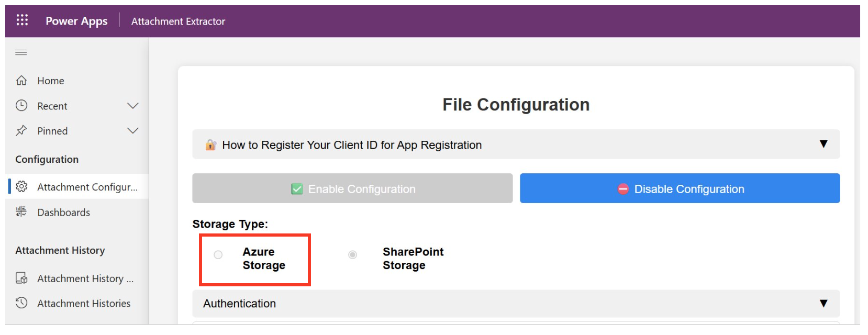Image resolution: width=868 pixels, height=335 pixels.
Task: Expand the Pinned chevron
Action: 133,131
